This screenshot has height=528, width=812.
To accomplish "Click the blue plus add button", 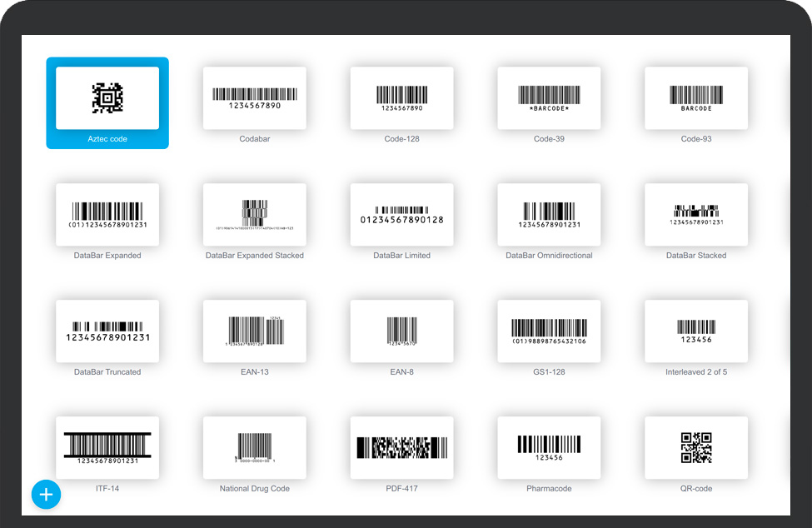I will (x=46, y=494).
